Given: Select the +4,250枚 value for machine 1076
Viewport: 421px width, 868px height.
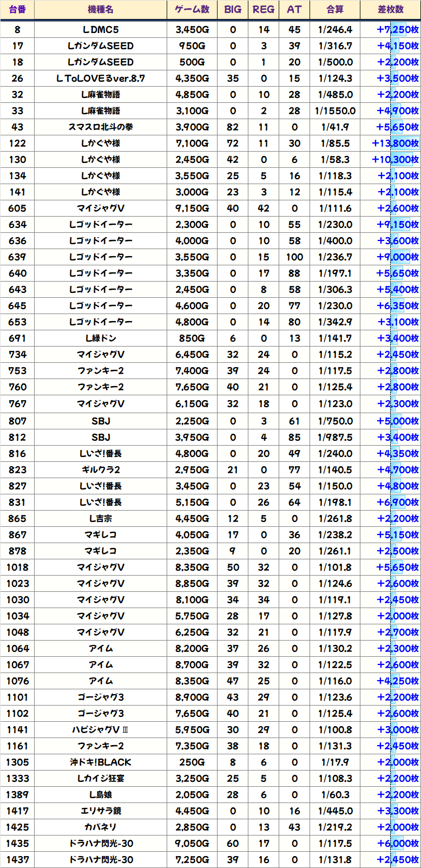Looking at the screenshot, I should (398, 681).
